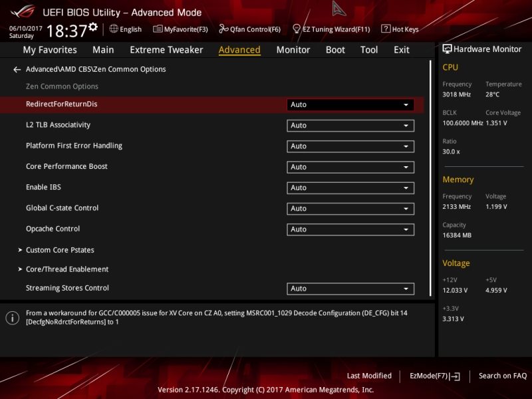Click the CPU temperature value 28°C
Image resolution: width=532 pixels, height=399 pixels.
point(492,94)
